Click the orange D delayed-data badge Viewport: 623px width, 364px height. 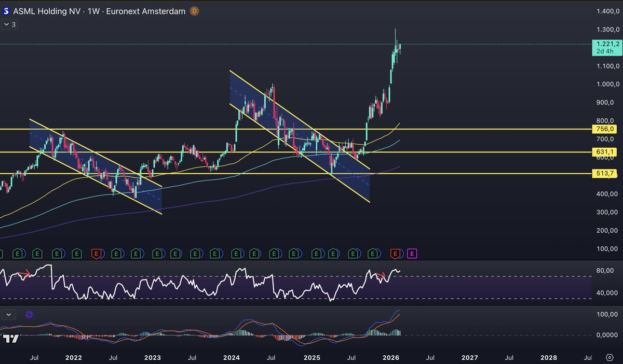(194, 11)
